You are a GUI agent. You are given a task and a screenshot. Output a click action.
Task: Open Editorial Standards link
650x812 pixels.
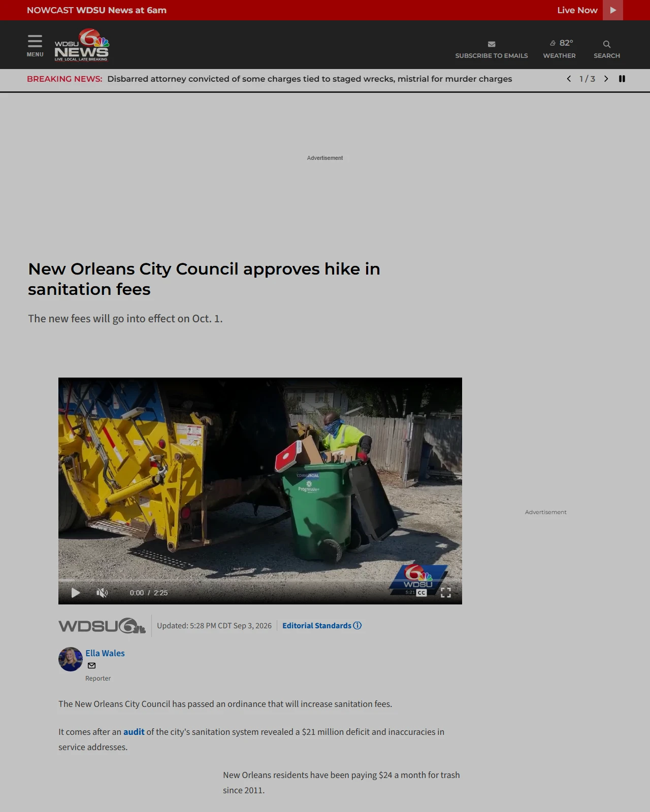[317, 626]
